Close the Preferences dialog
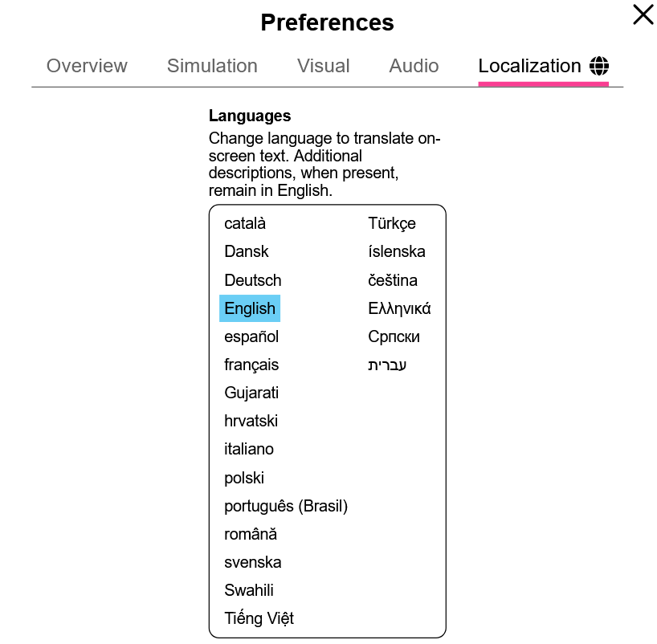 pyautogui.click(x=643, y=15)
